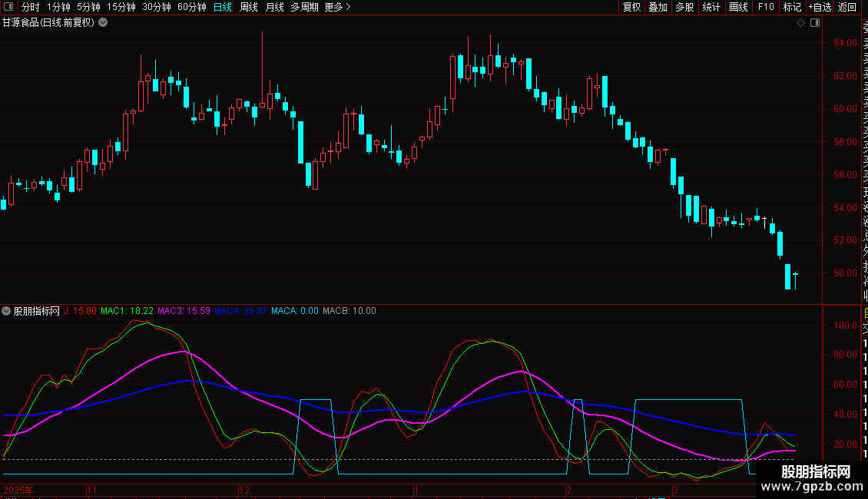Toggle 叠加 overlay comparison
Screen dimensions: 868x499
tap(658, 7)
